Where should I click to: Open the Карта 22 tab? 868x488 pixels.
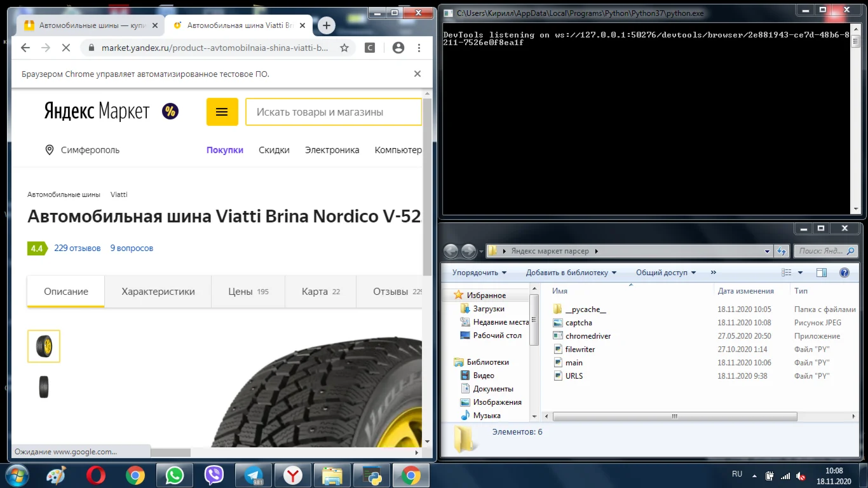[x=321, y=292]
